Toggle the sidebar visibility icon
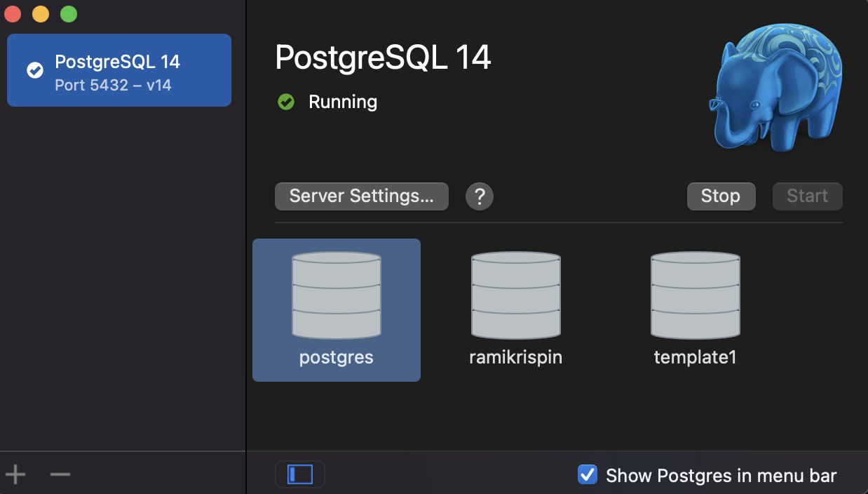868x494 pixels. click(300, 474)
